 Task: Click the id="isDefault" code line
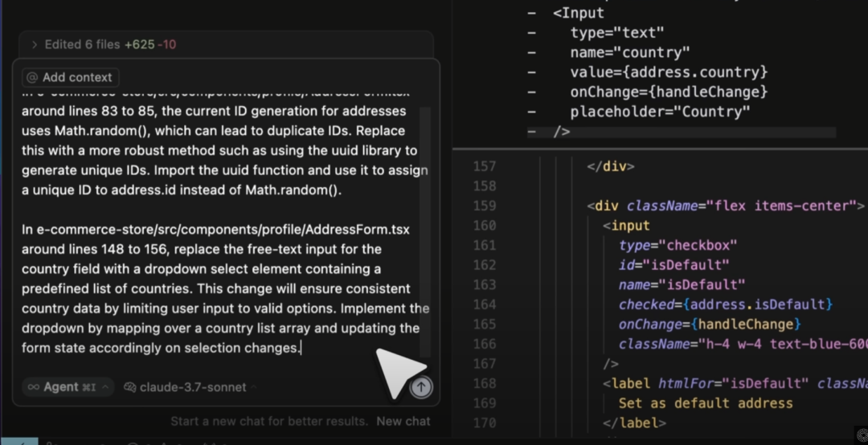674,265
